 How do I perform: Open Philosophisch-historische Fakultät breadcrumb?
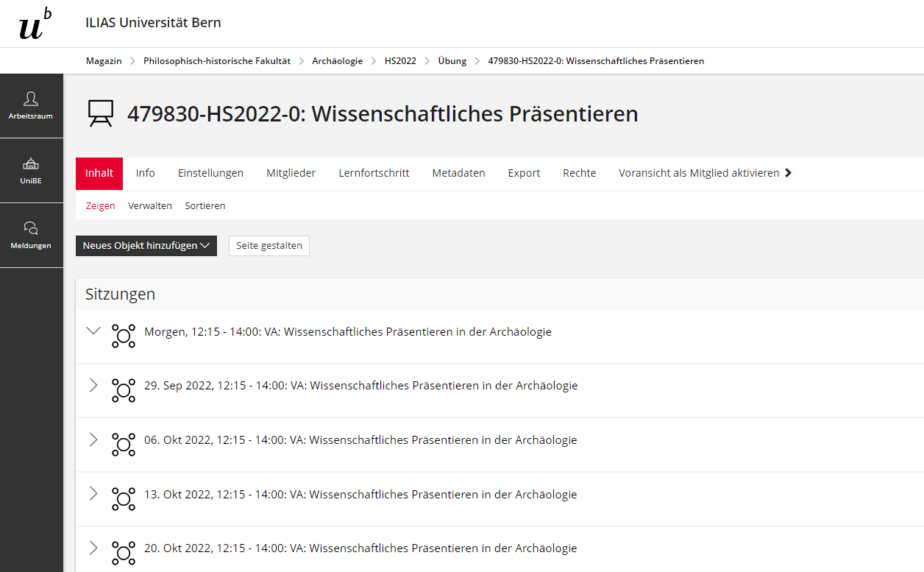(217, 61)
